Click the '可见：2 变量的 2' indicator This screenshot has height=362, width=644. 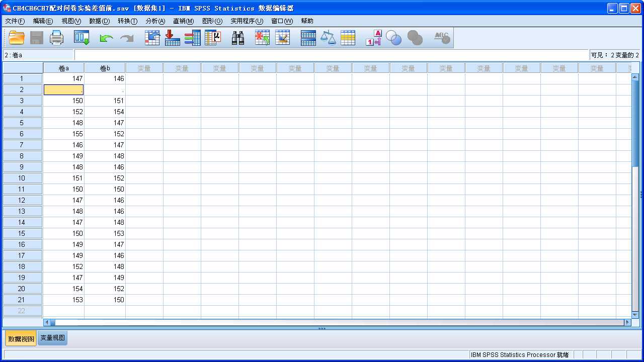click(615, 55)
